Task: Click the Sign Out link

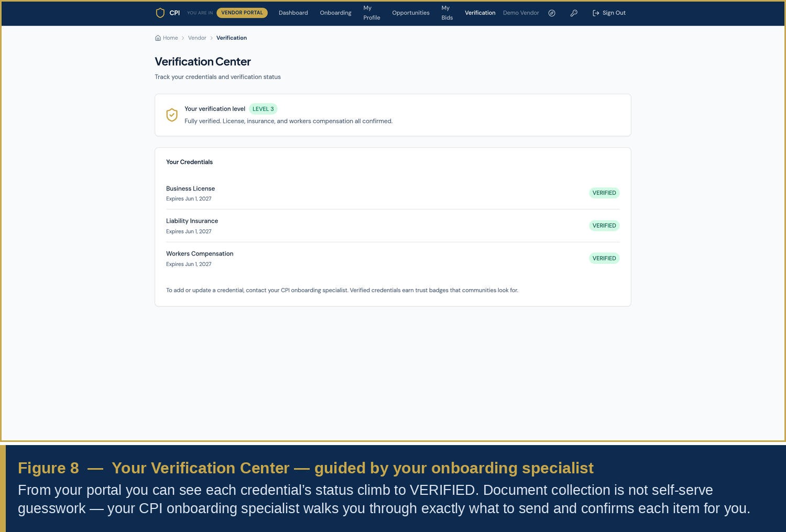Action: (x=609, y=13)
